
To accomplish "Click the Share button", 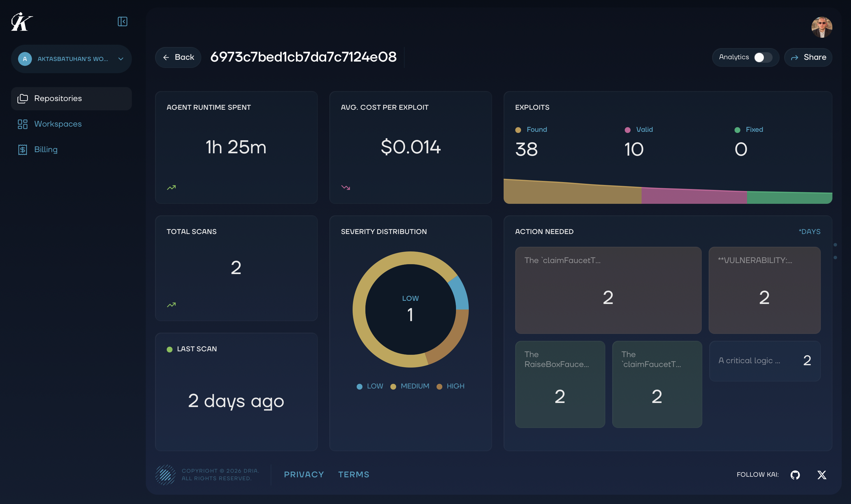I will pos(808,57).
